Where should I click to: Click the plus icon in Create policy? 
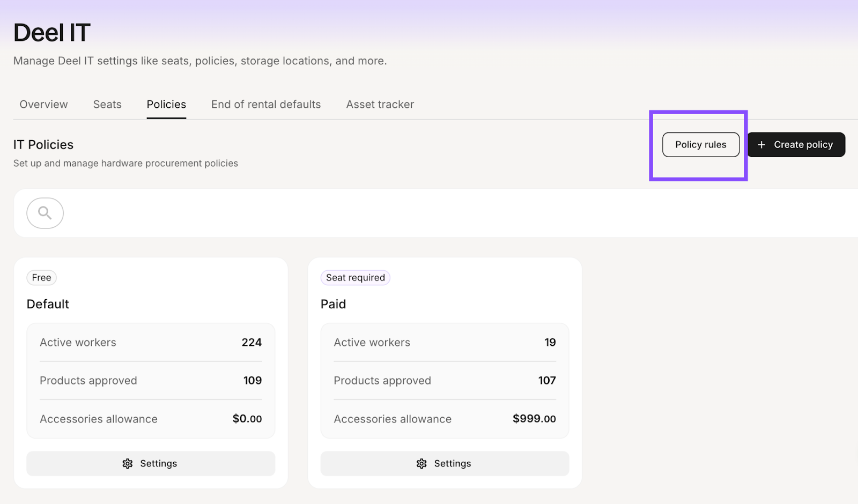click(x=761, y=145)
